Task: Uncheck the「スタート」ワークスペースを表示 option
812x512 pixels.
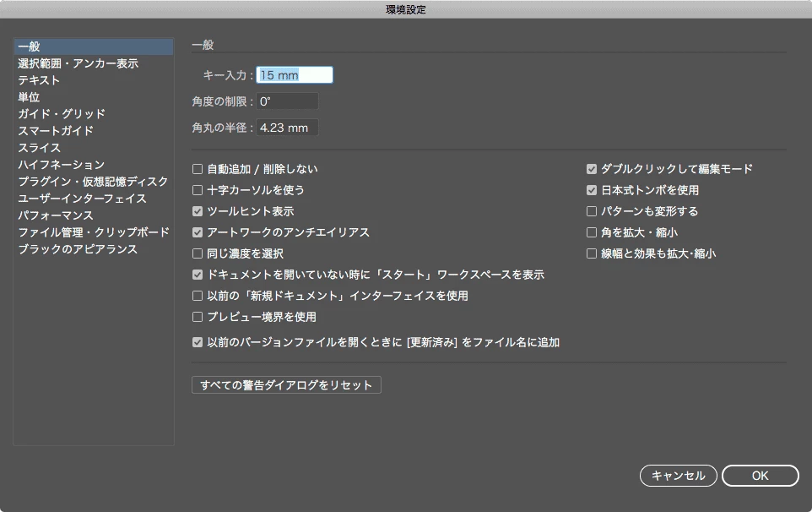Action: tap(198, 275)
